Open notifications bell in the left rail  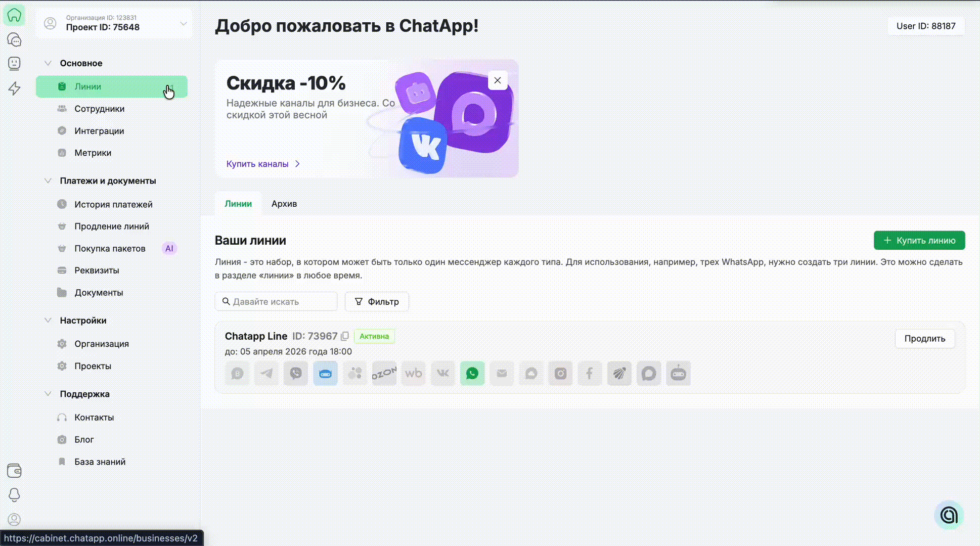point(14,494)
